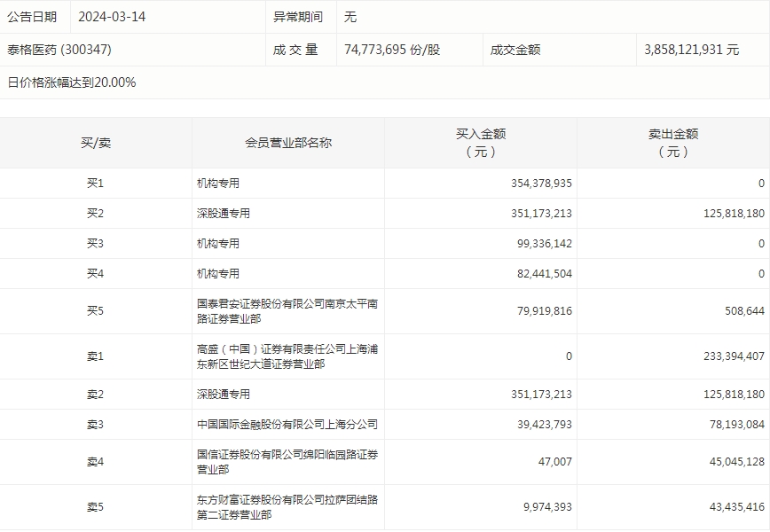Click 机构专用 in the 买1 row

218,183
